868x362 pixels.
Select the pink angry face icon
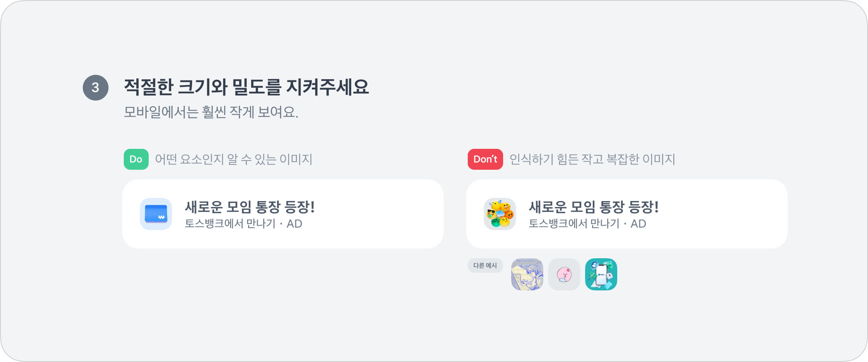point(564,274)
